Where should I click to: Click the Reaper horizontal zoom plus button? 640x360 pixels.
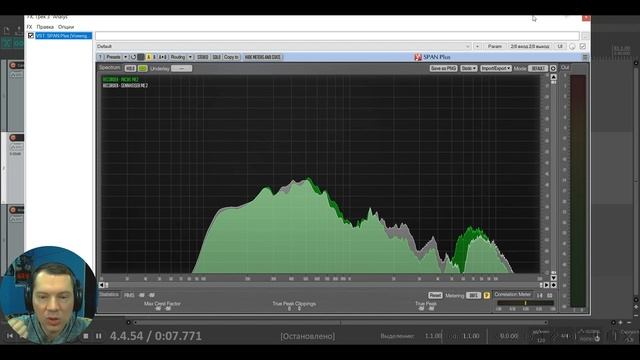(x=620, y=322)
